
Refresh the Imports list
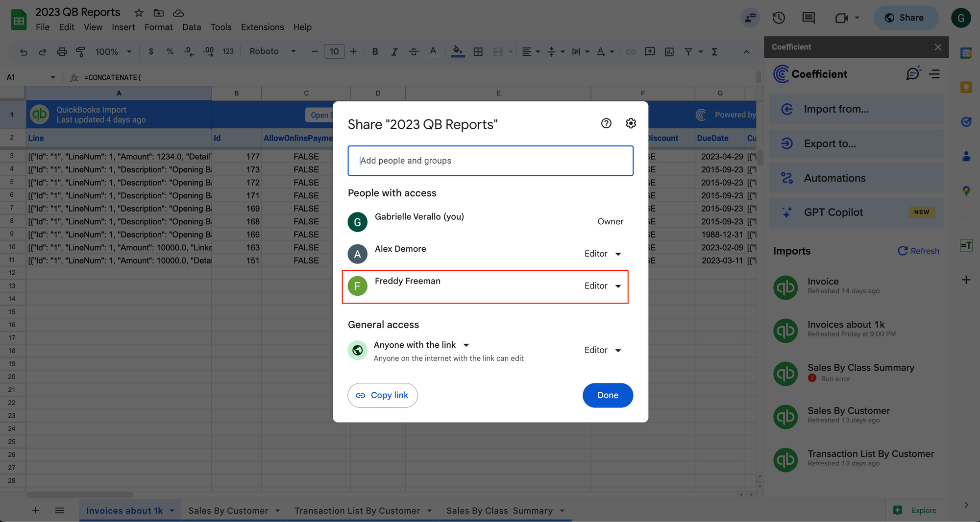(x=918, y=251)
